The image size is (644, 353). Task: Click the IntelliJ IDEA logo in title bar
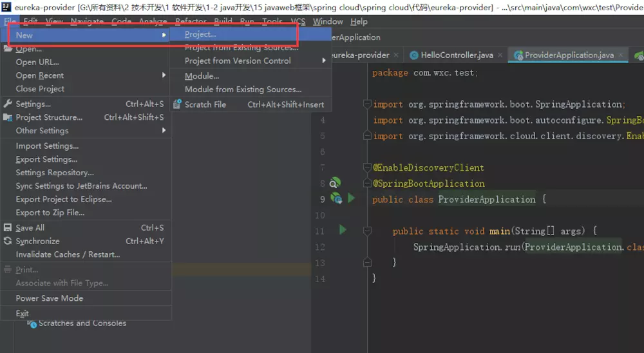pyautogui.click(x=6, y=7)
